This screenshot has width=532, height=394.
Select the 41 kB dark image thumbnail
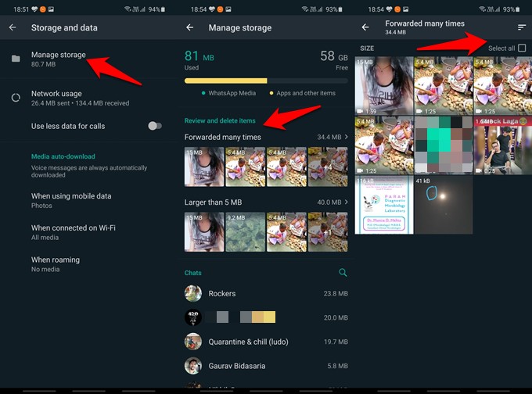[443, 205]
